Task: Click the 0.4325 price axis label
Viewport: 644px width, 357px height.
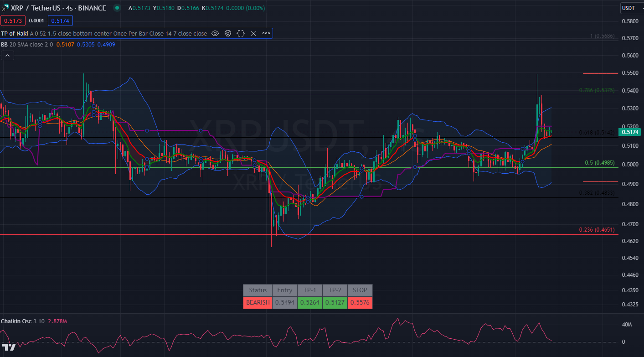Action: (x=629, y=304)
